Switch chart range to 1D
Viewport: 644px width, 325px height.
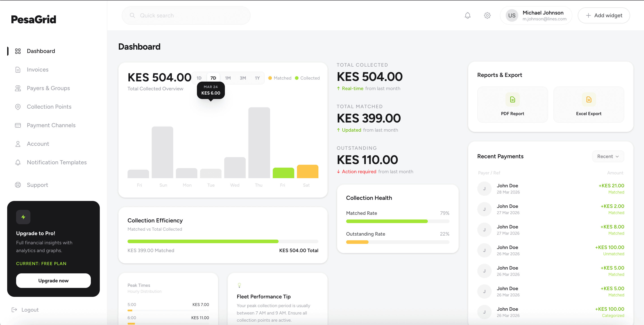199,78
